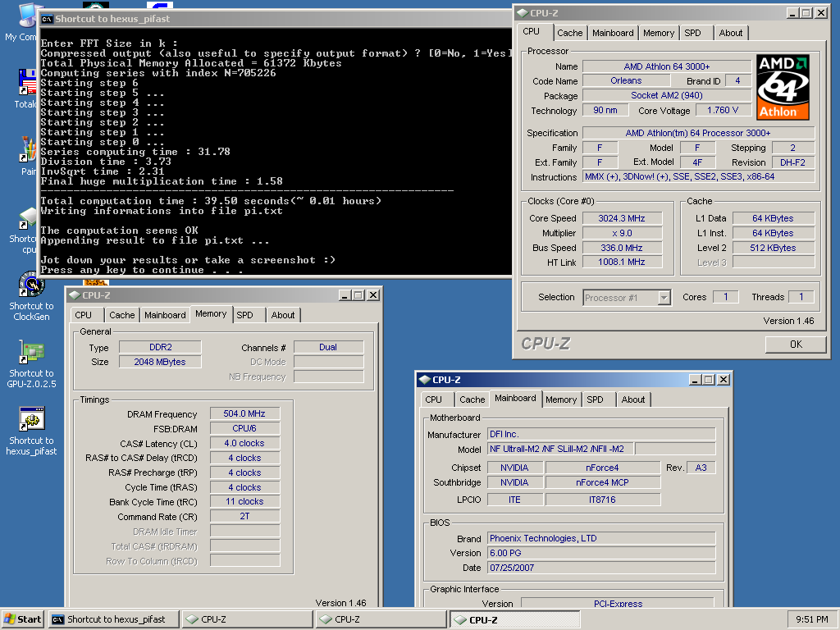This screenshot has height=630, width=840.
Task: Click the DRAM Frequency value 504.0 MHz
Action: pyautogui.click(x=244, y=413)
